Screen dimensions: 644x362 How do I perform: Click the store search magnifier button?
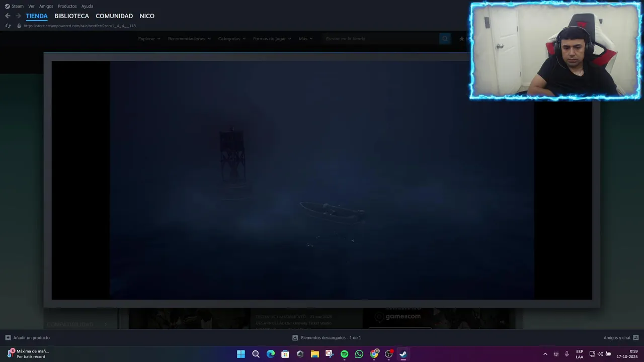tap(445, 39)
